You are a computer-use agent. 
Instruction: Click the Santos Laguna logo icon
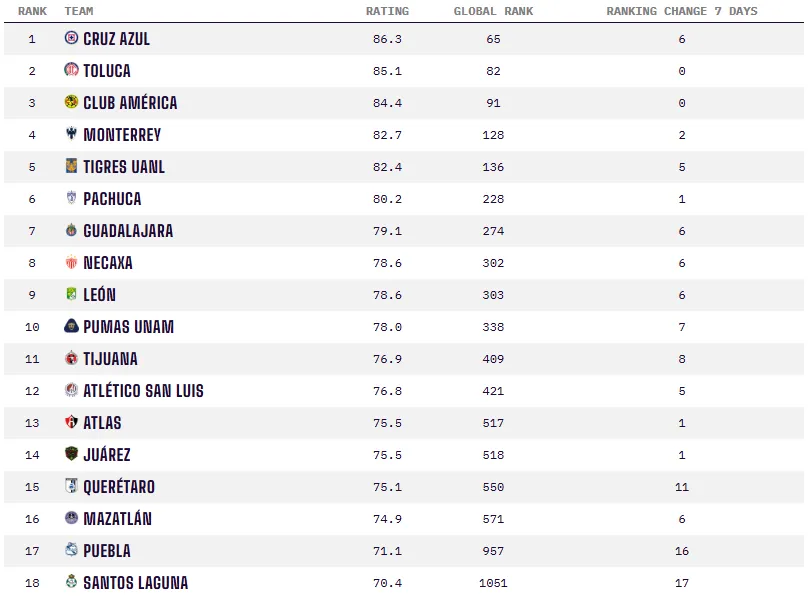[71, 582]
